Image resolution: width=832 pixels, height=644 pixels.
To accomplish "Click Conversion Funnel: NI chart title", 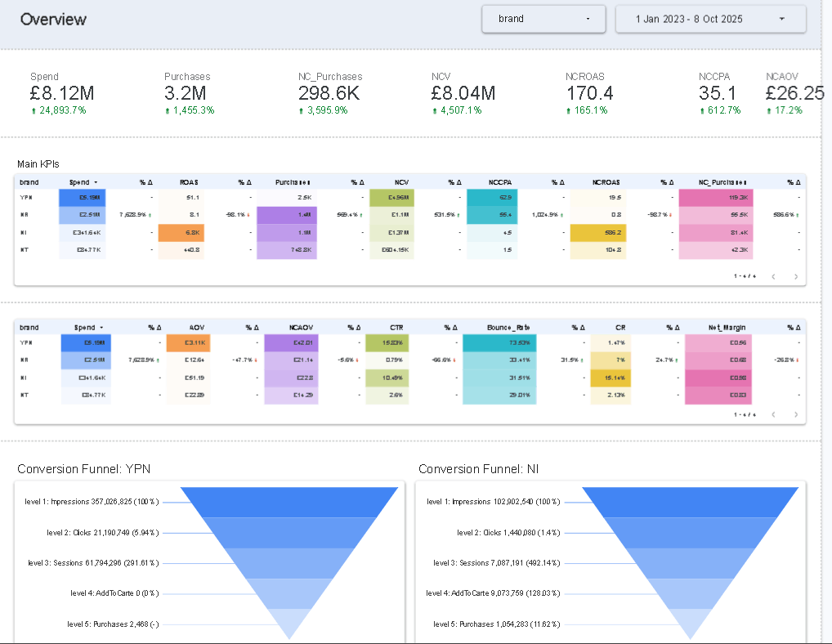I will point(479,469).
